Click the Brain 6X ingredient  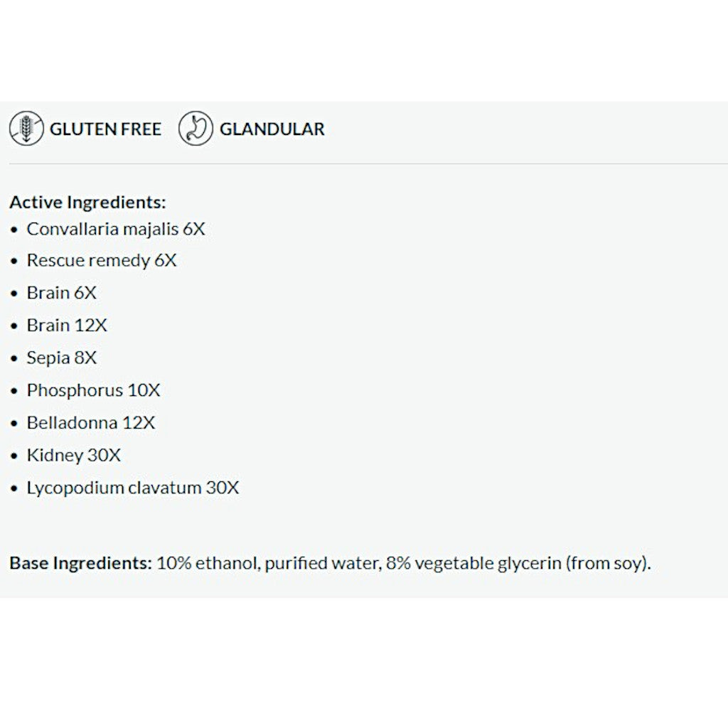coord(61,293)
